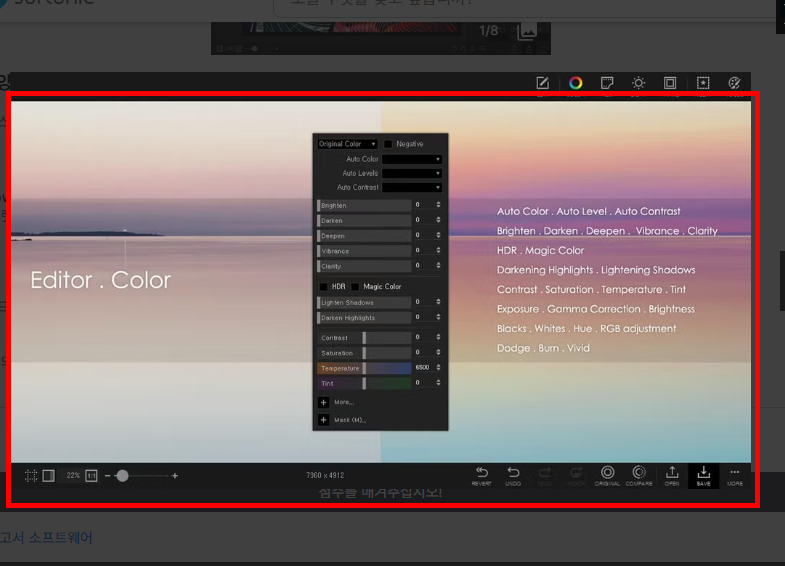Open the Auto Contrast dropdown

412,187
